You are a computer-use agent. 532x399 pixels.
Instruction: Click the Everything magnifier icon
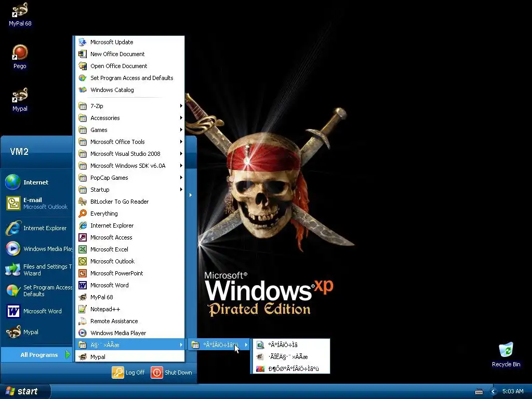(83, 214)
